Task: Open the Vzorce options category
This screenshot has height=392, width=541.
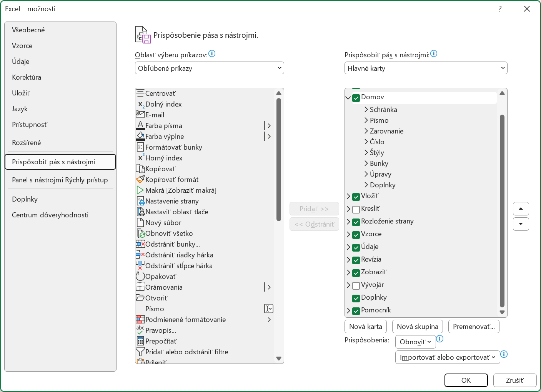Action: coord(60,46)
